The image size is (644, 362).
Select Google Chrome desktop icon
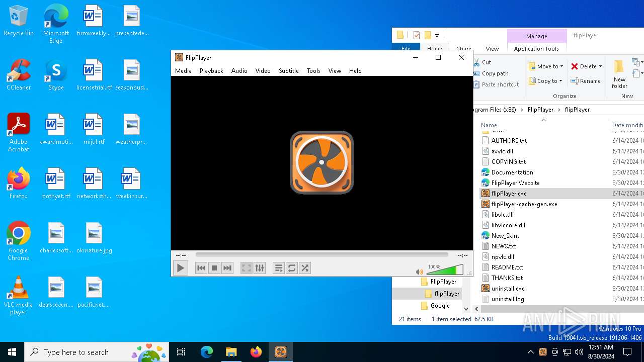pyautogui.click(x=19, y=241)
